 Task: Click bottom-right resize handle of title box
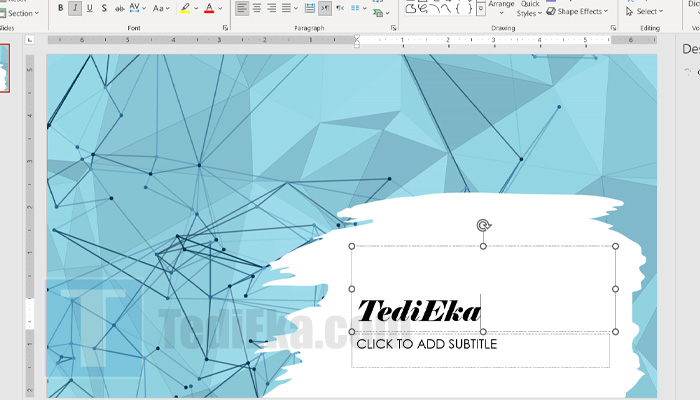point(616,332)
